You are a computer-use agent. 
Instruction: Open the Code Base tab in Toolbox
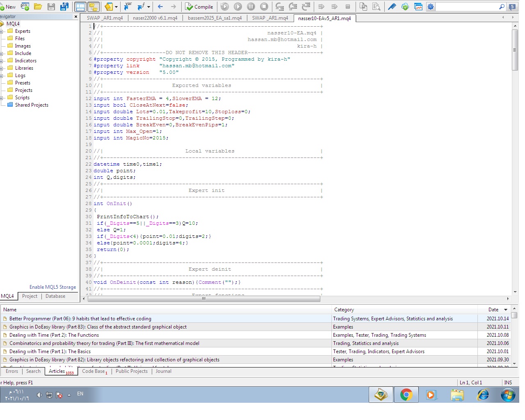tap(94, 371)
